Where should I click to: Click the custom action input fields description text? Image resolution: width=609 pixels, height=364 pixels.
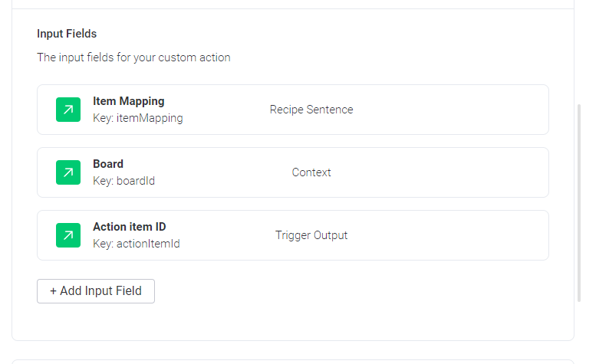pyautogui.click(x=133, y=57)
